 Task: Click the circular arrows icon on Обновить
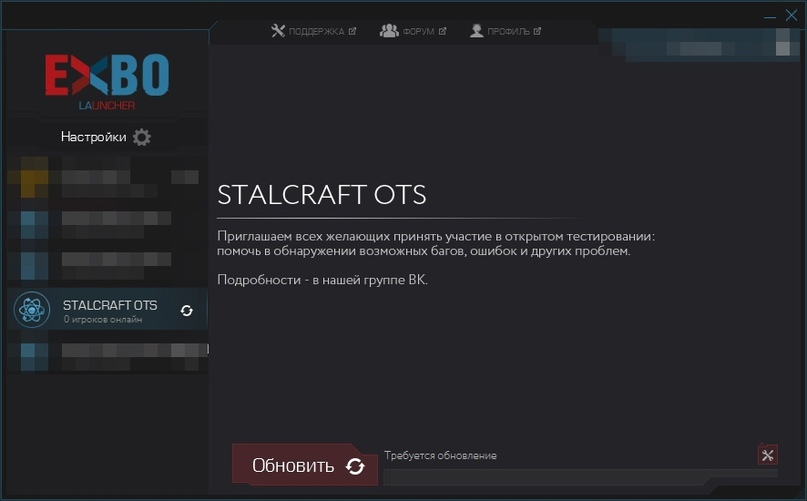(x=355, y=466)
